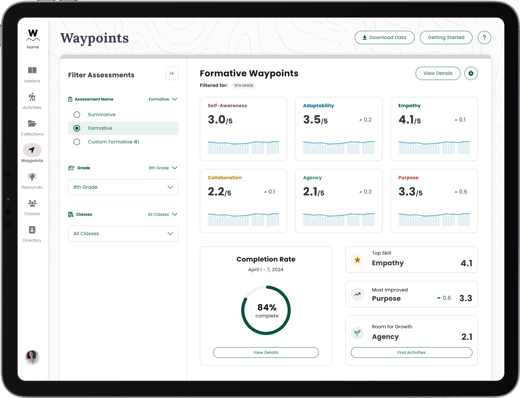Click the Download Data button
This screenshot has height=398, width=520.
coord(384,37)
